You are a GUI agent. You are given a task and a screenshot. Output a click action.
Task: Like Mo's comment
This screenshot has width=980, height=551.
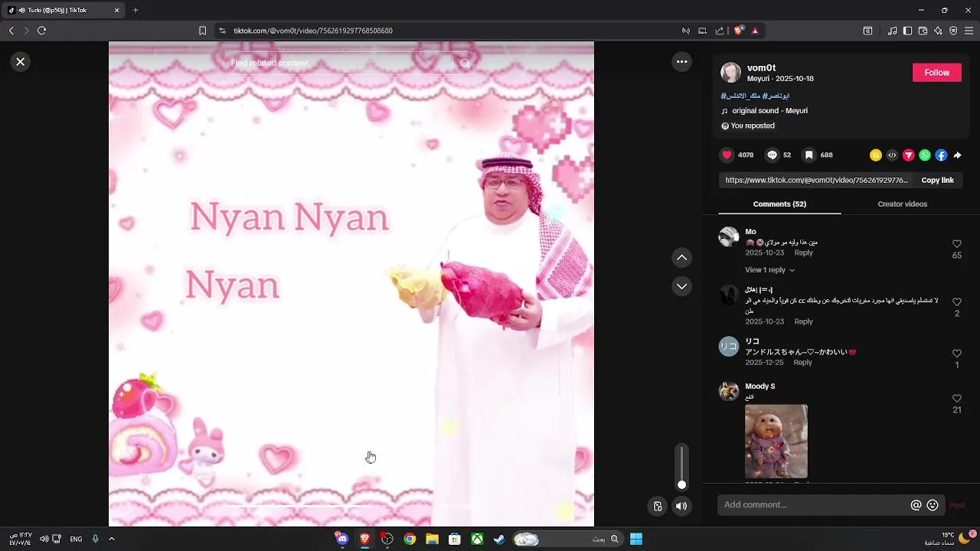click(x=957, y=244)
